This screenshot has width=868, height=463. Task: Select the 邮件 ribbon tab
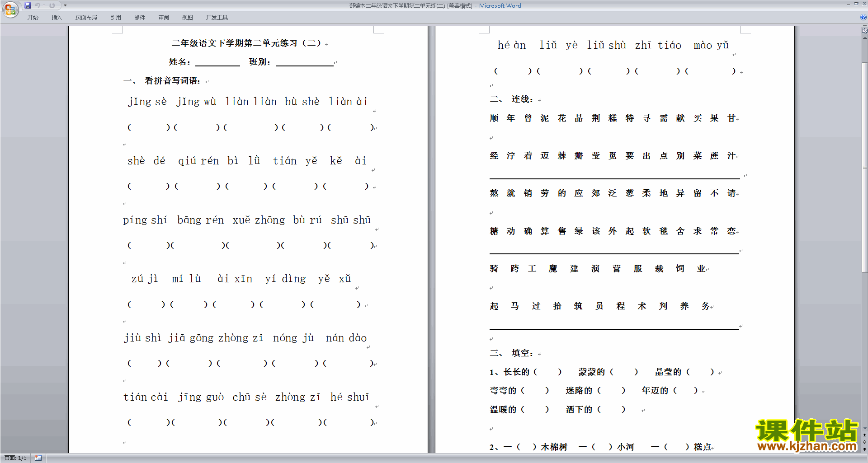[140, 18]
